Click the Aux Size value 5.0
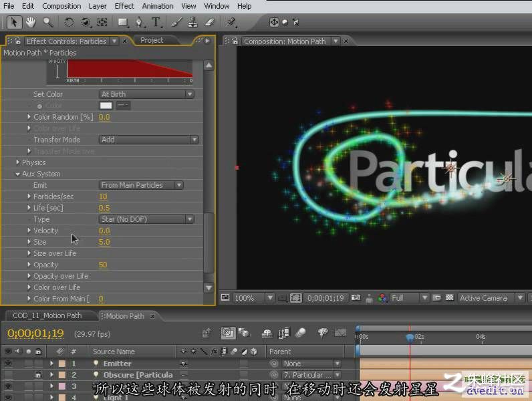 point(104,242)
